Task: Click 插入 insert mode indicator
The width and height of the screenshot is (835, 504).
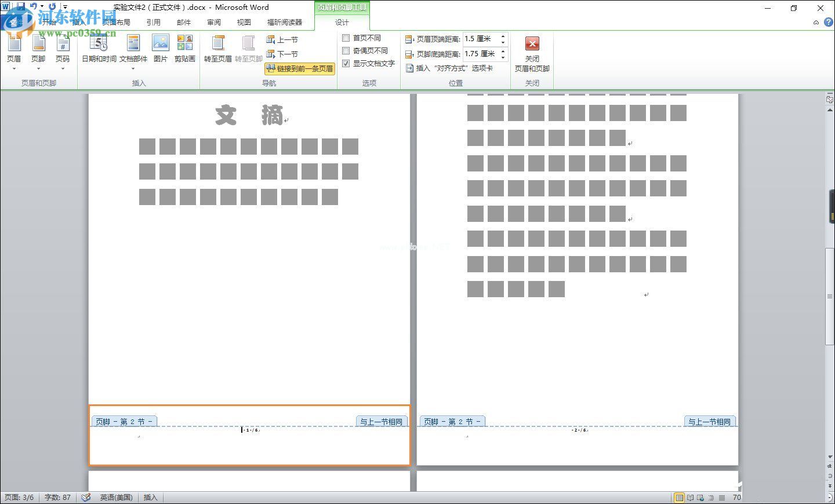Action: 150,498
